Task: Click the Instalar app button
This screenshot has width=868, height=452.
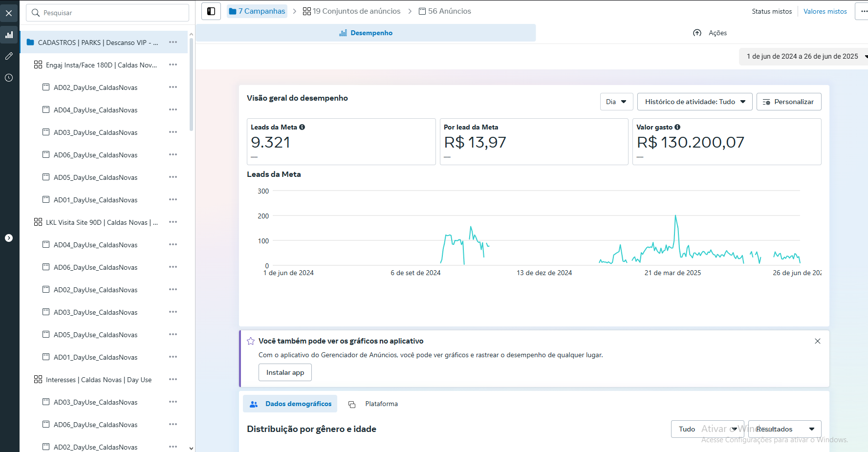Action: click(285, 372)
